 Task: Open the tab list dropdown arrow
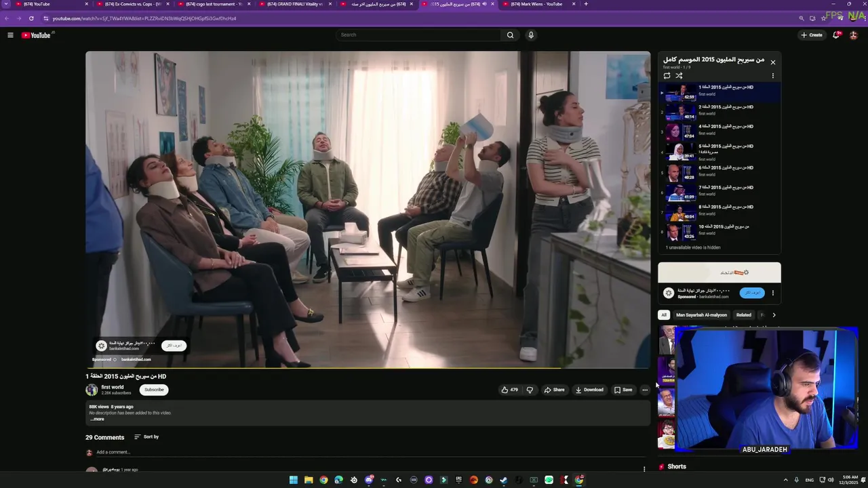7,4
